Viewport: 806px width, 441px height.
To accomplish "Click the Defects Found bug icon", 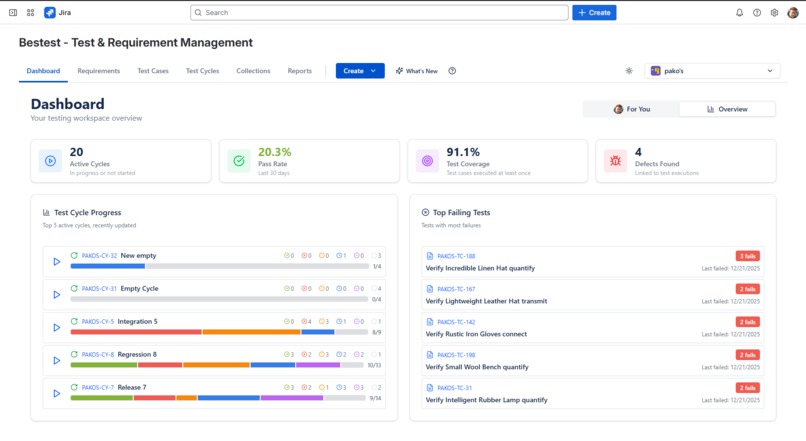I will click(x=615, y=161).
